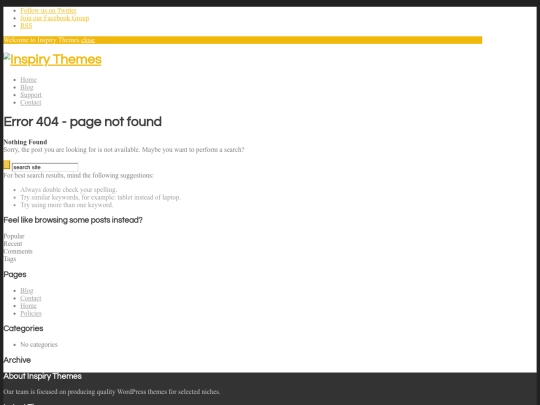Image resolution: width=540 pixels, height=405 pixels.
Task: Open Blog under Pages list
Action: click(x=27, y=291)
